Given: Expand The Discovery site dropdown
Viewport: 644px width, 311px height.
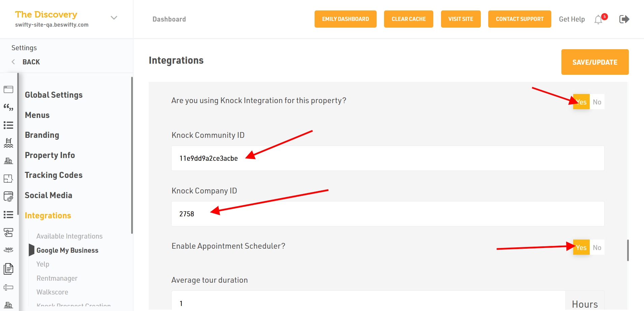Looking at the screenshot, I should [x=114, y=18].
